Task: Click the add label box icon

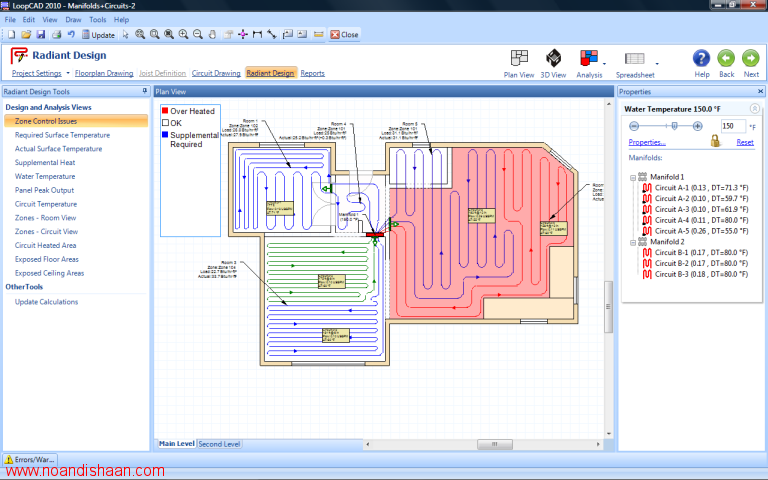Action: [288, 34]
